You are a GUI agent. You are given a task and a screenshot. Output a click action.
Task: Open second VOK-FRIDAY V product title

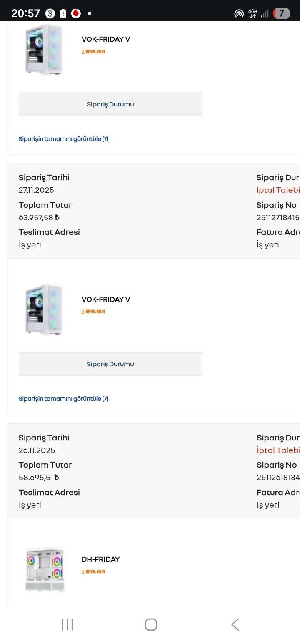106,299
